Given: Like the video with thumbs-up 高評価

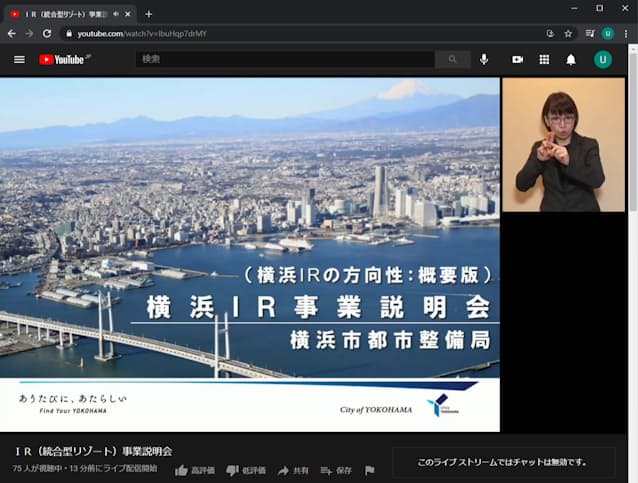Looking at the screenshot, I should coord(195,470).
